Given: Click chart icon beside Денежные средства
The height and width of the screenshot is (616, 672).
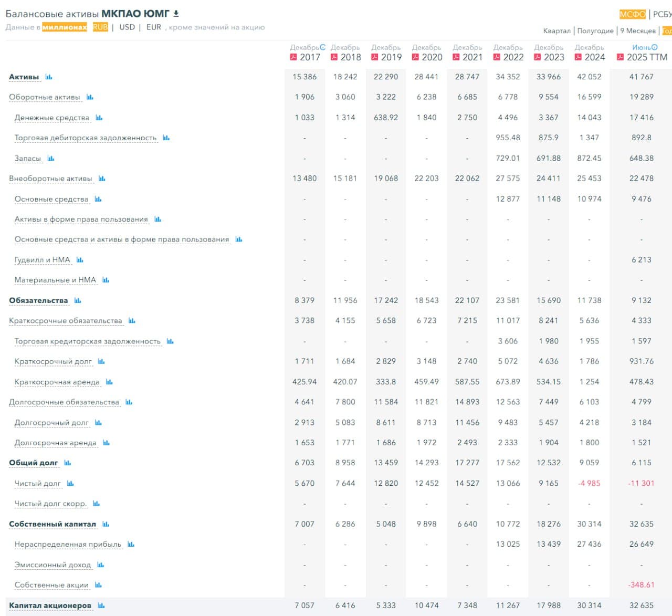Looking at the screenshot, I should coord(99,118).
